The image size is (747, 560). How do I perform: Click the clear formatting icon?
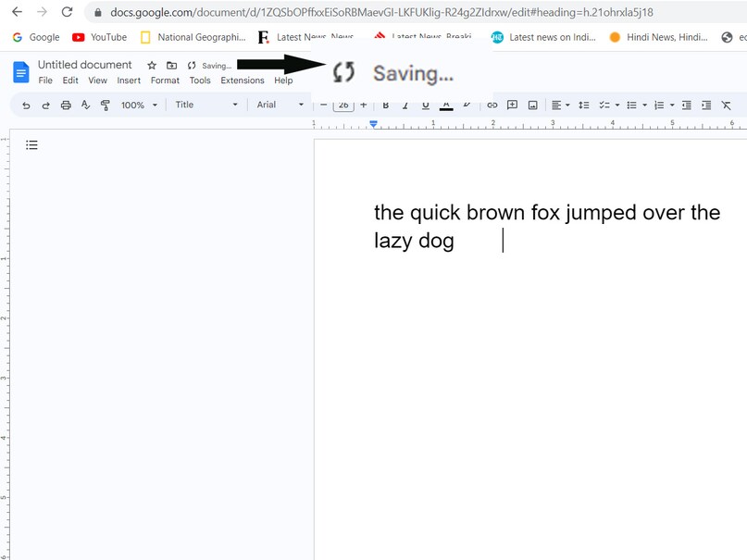(727, 106)
